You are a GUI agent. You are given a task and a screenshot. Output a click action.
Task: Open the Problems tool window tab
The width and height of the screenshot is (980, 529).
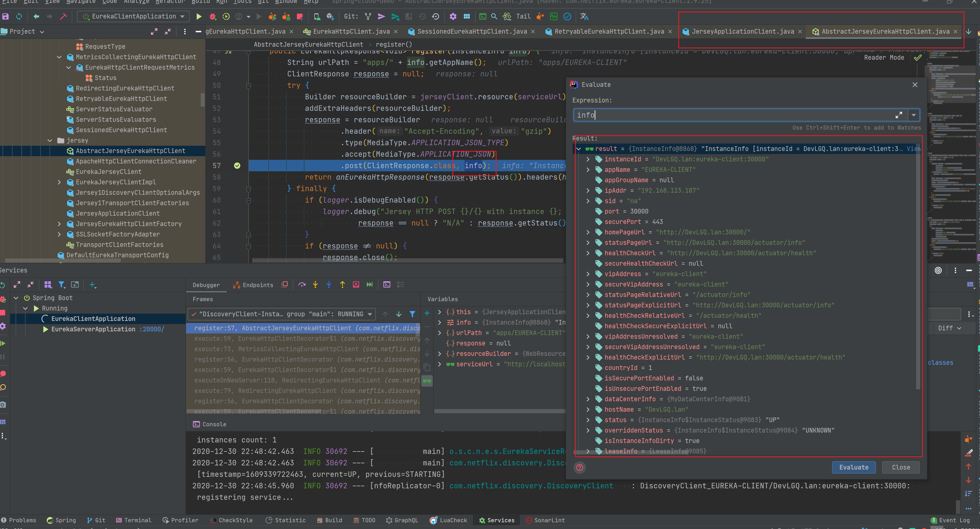19,520
